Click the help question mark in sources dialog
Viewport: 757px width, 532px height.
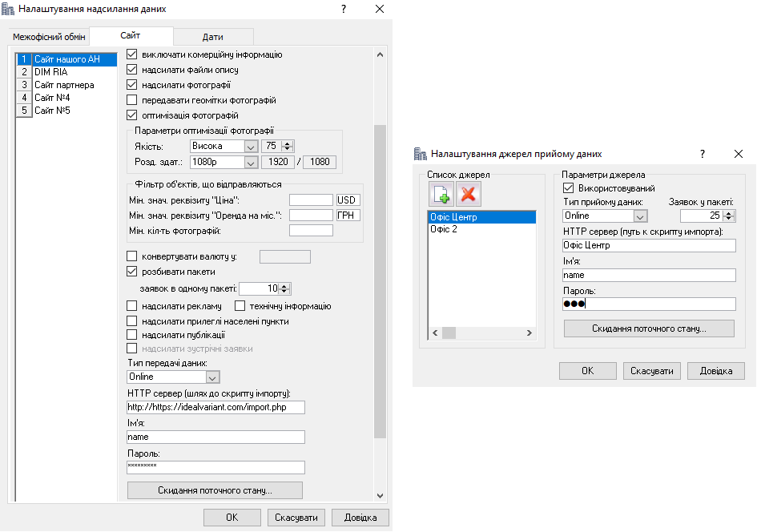702,154
